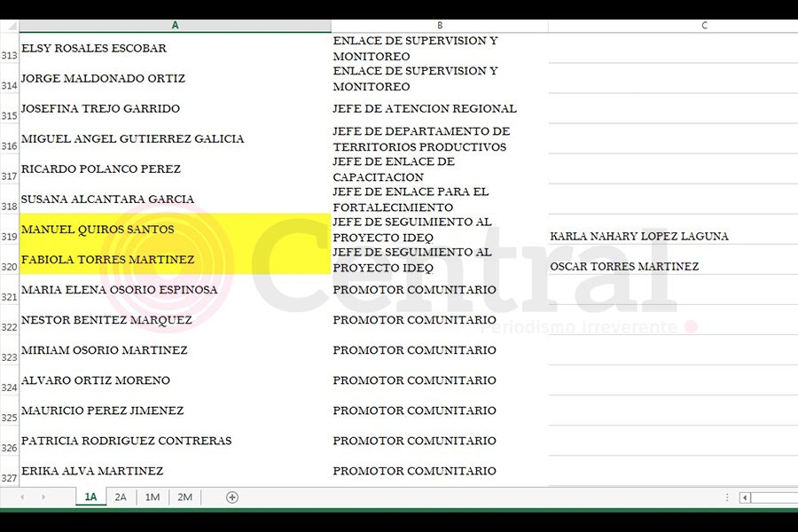Screen dimensions: 798x532
Task: Select row 315 header
Action: coord(9,108)
